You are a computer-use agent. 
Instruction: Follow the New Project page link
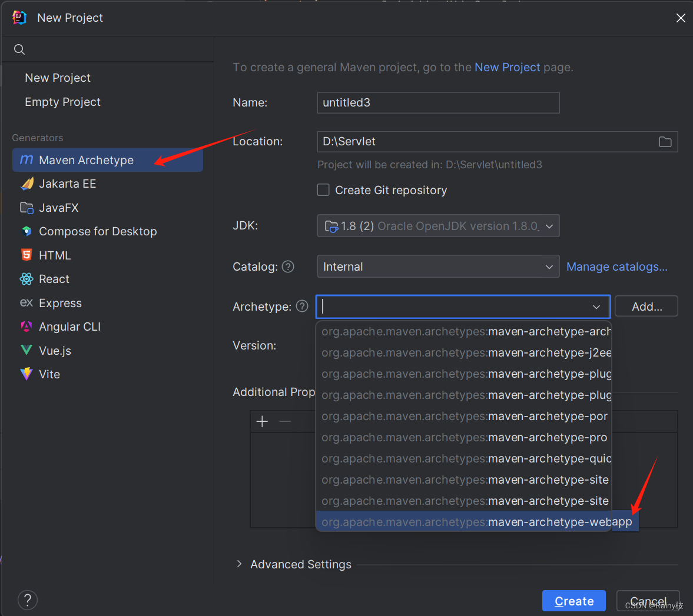click(x=508, y=67)
